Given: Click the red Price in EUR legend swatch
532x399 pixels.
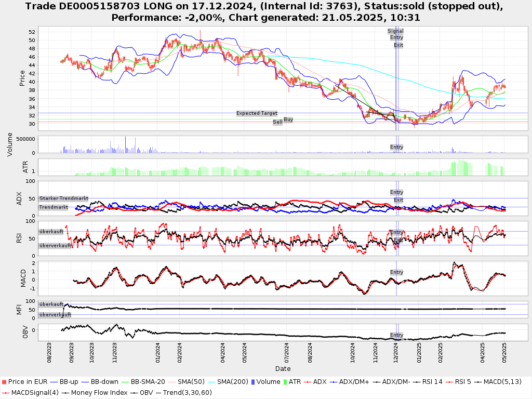Looking at the screenshot, I should tap(5, 382).
